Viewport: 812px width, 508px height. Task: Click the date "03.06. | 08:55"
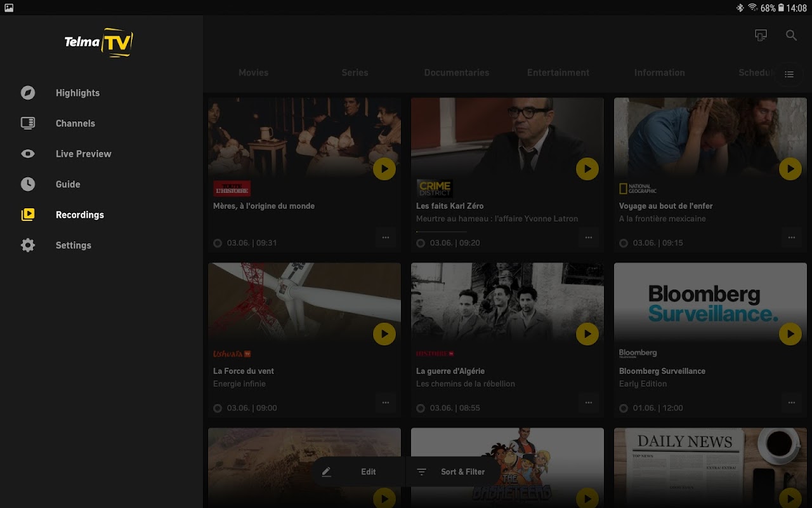[x=455, y=408]
